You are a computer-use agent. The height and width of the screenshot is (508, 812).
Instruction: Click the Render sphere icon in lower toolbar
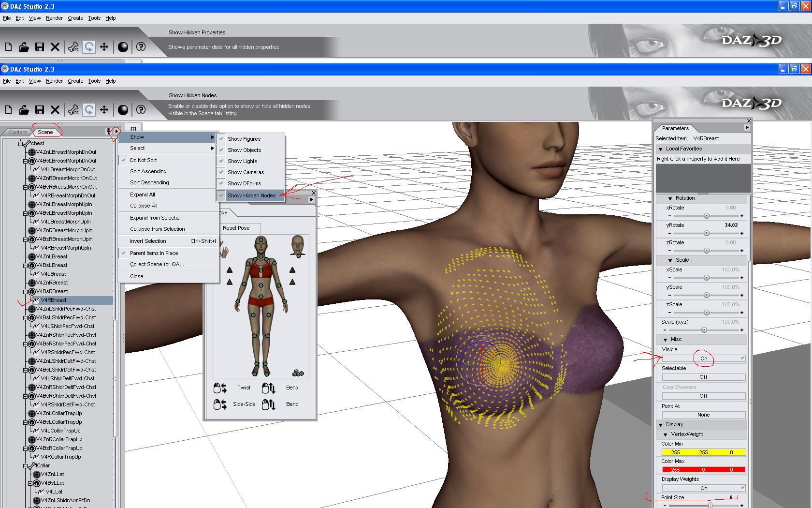pos(123,110)
